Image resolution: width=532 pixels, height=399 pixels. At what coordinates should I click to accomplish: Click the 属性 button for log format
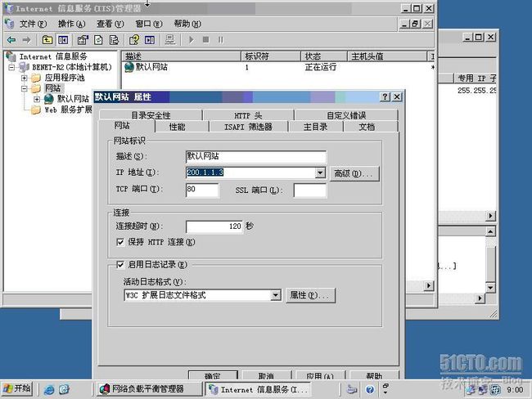(x=310, y=295)
